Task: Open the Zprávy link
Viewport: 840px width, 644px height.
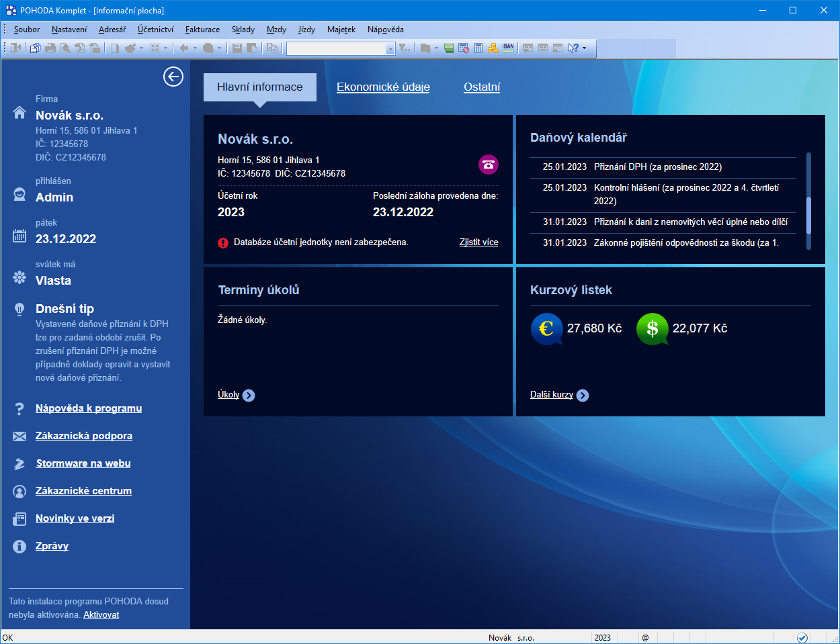Action: pyautogui.click(x=52, y=546)
